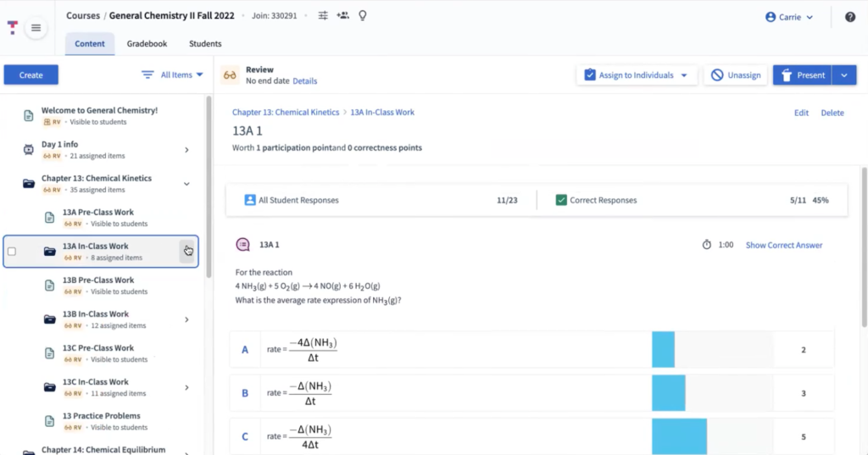Expand the Present button dropdown arrow

coord(844,75)
